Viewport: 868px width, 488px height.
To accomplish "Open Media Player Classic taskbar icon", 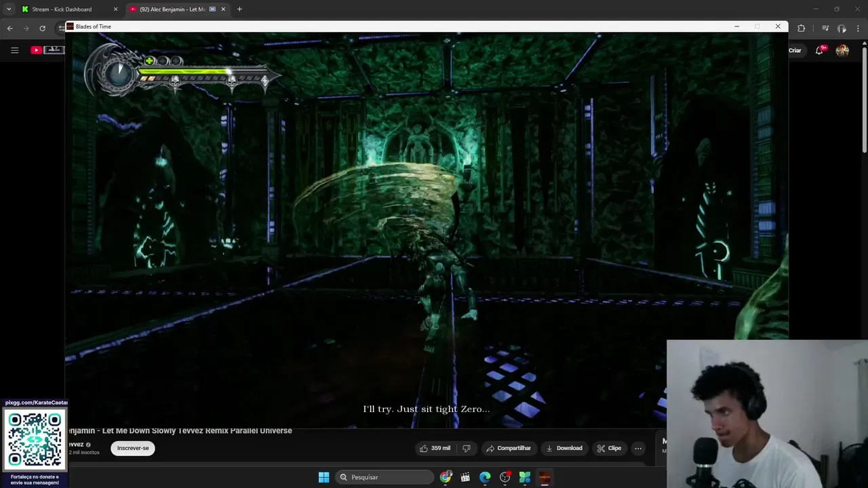I will (x=465, y=477).
